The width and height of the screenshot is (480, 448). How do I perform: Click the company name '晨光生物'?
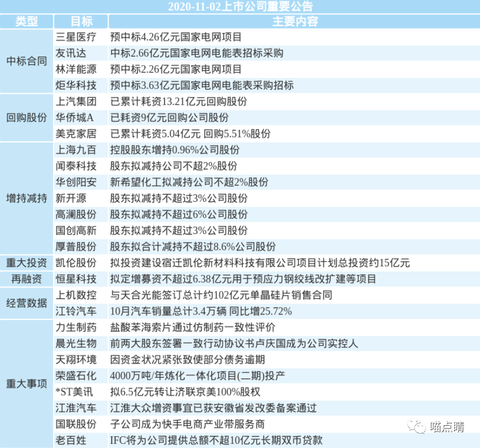pos(76,343)
